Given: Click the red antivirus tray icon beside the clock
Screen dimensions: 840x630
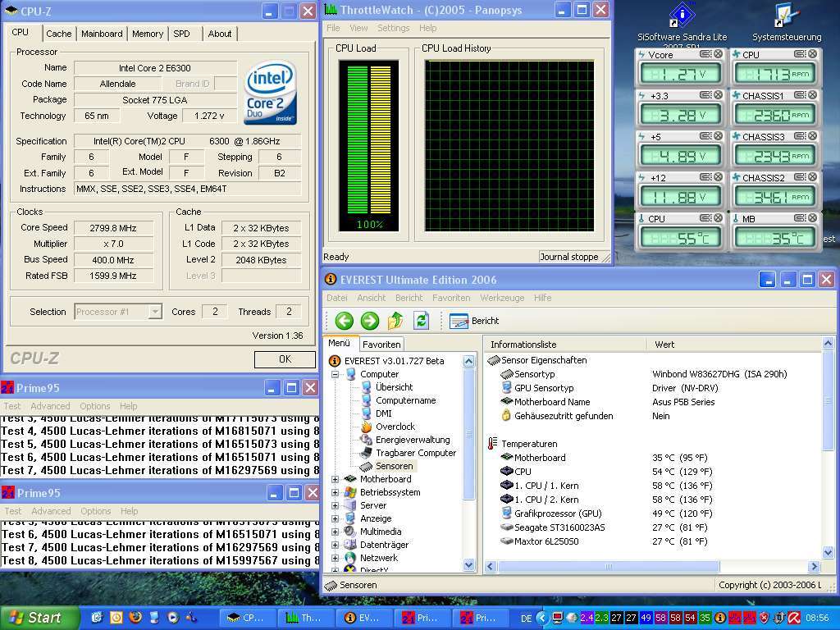Looking at the screenshot, I should pyautogui.click(x=794, y=618).
